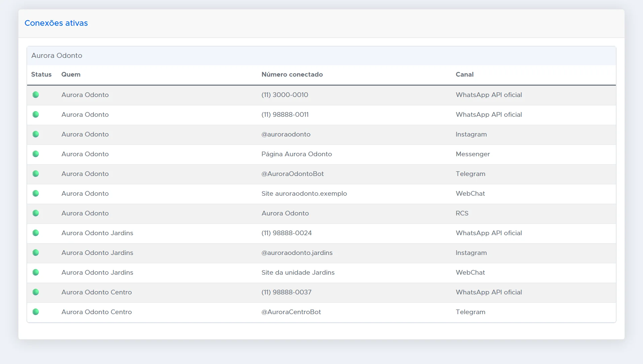Click the @AuroraCentroBot cell
643x364 pixels.
click(291, 312)
